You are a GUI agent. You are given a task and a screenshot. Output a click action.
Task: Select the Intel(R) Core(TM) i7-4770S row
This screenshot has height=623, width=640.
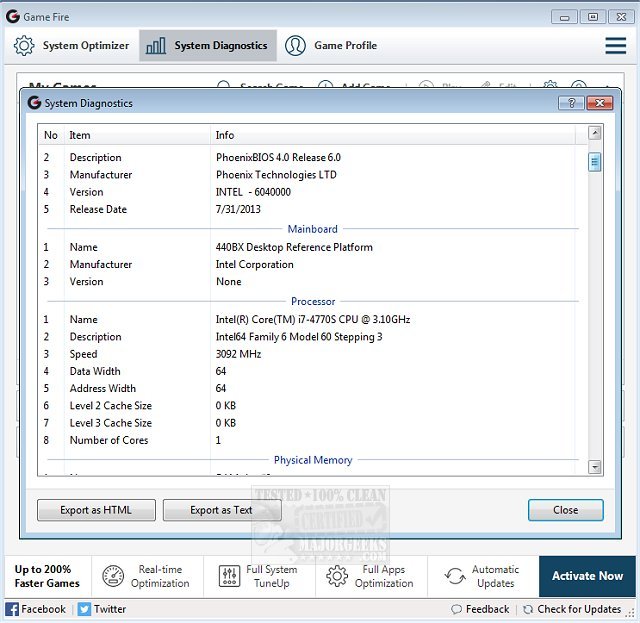[x=313, y=319]
